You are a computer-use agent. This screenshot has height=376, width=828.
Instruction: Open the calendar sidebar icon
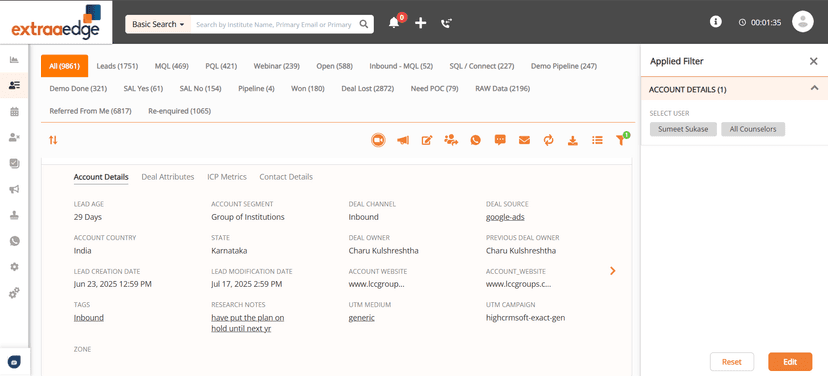[14, 111]
